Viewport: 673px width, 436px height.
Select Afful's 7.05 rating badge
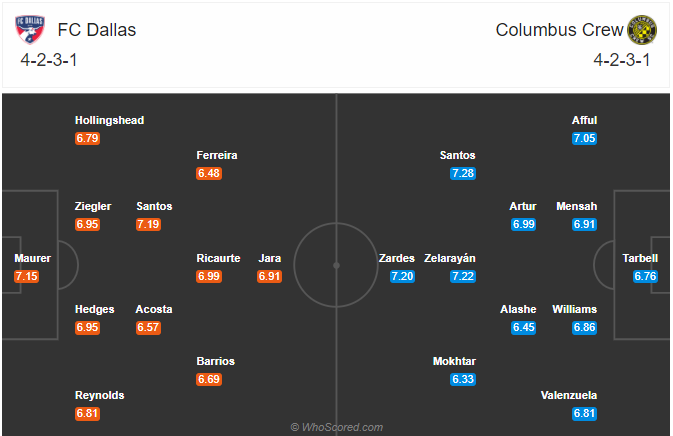pyautogui.click(x=584, y=138)
